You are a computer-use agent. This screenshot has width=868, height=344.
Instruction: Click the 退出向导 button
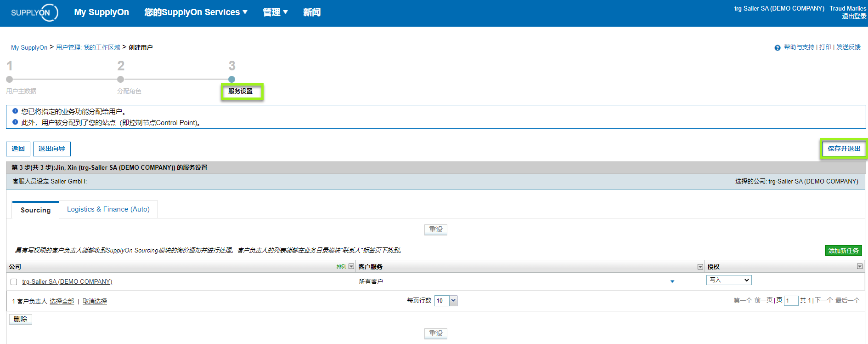point(52,149)
